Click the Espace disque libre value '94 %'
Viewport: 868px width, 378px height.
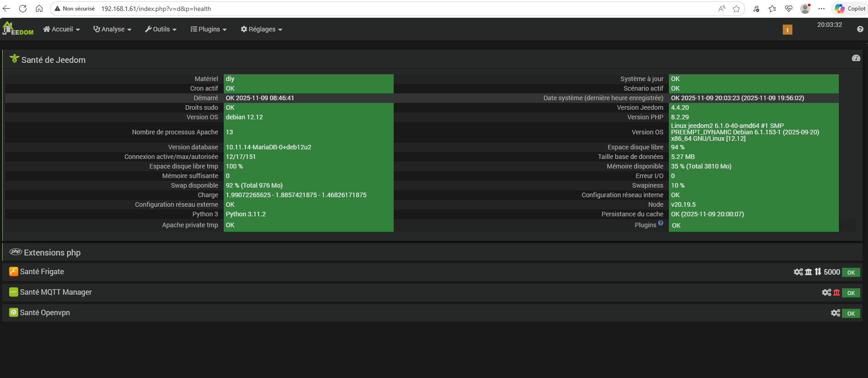pyautogui.click(x=678, y=147)
